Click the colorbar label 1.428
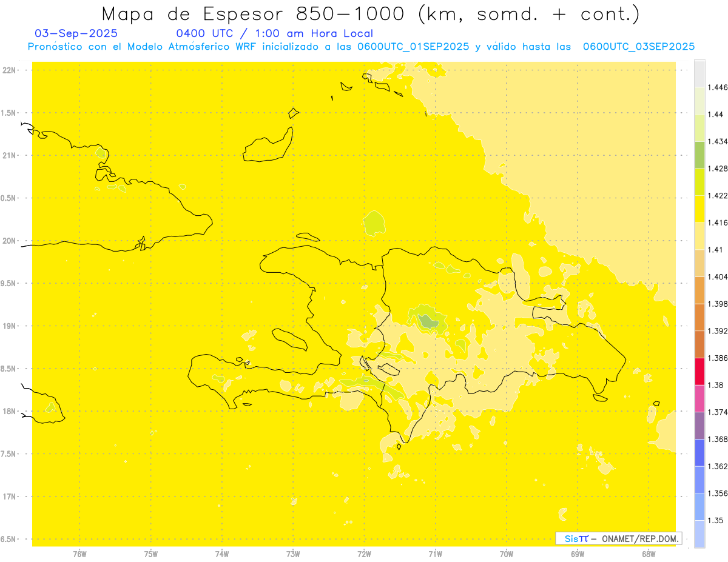Screen dimensions: 728x562 718,169
